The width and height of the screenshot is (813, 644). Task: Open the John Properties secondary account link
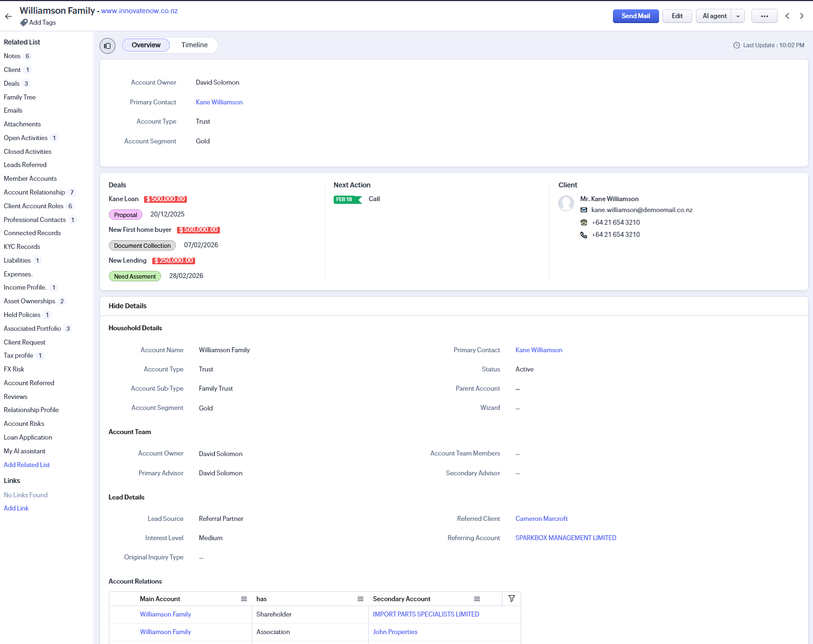point(395,632)
